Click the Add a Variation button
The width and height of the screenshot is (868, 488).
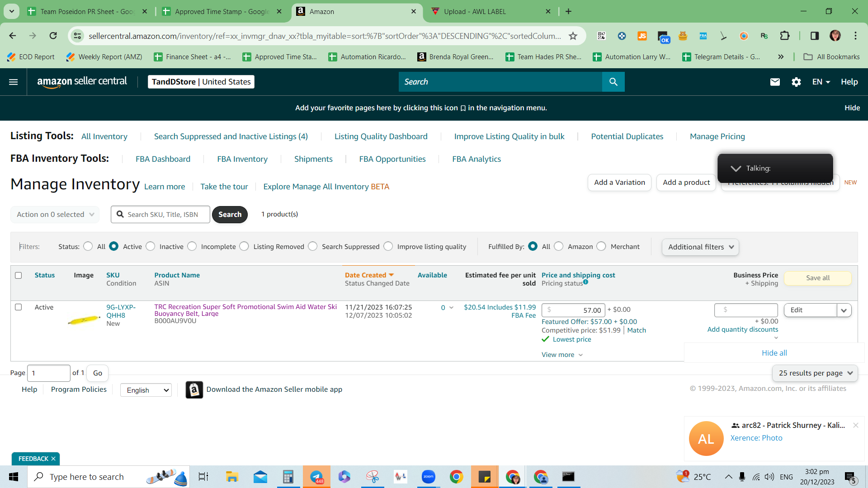pyautogui.click(x=619, y=183)
